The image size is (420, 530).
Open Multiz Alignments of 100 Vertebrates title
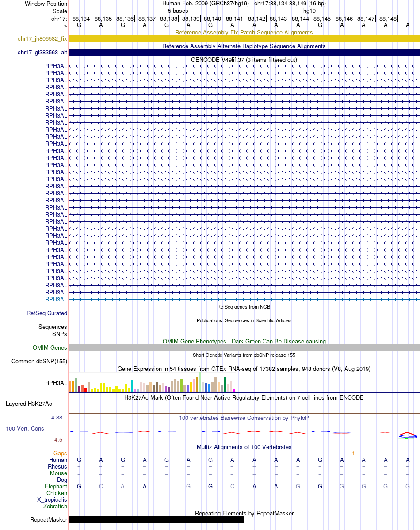tap(244, 447)
